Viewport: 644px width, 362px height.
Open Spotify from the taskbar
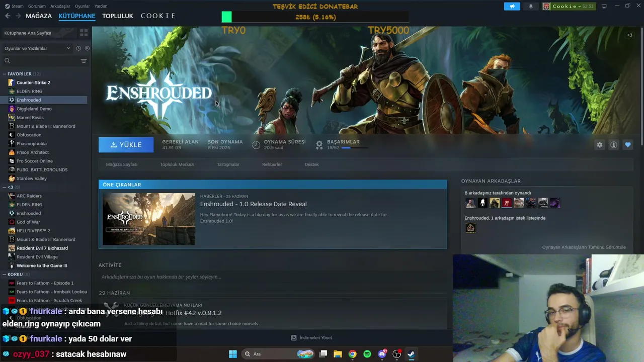367,354
